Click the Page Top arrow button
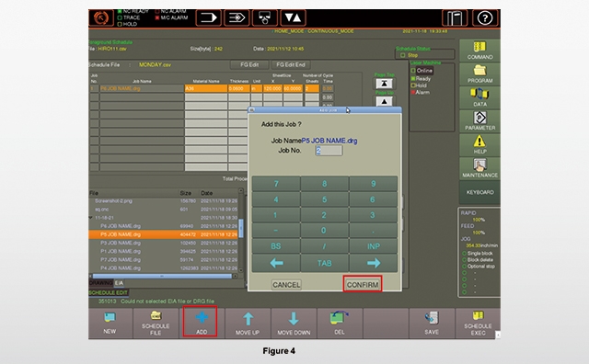The image size is (589, 364). [384, 84]
